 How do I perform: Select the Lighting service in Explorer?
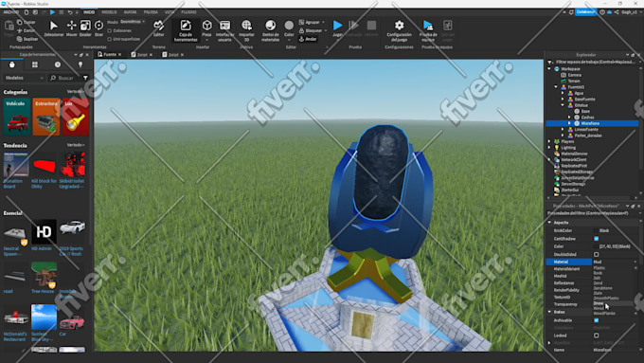[568, 147]
